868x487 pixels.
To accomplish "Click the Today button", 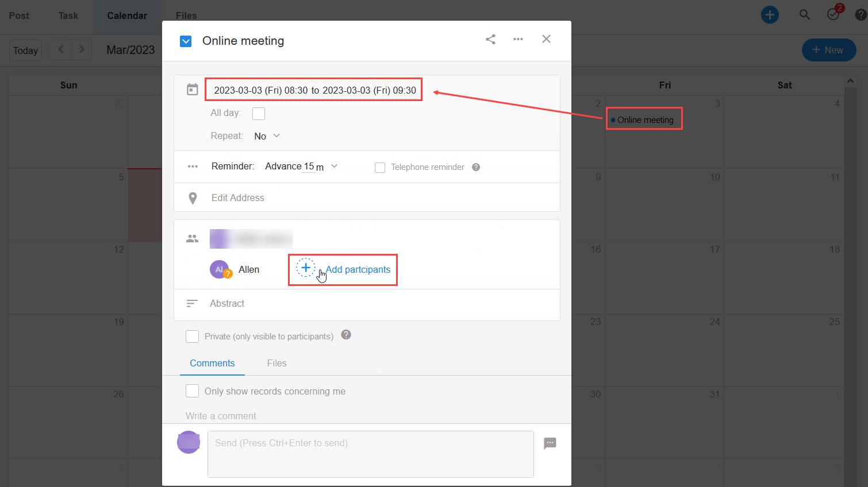I will (x=25, y=51).
